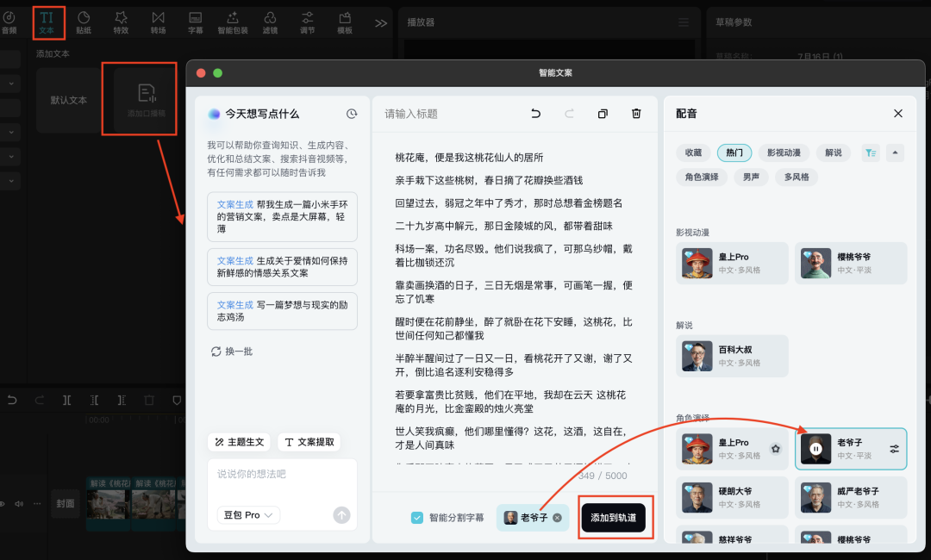Click the 添加到轨道 add to track button
The height and width of the screenshot is (560, 931).
[615, 517]
